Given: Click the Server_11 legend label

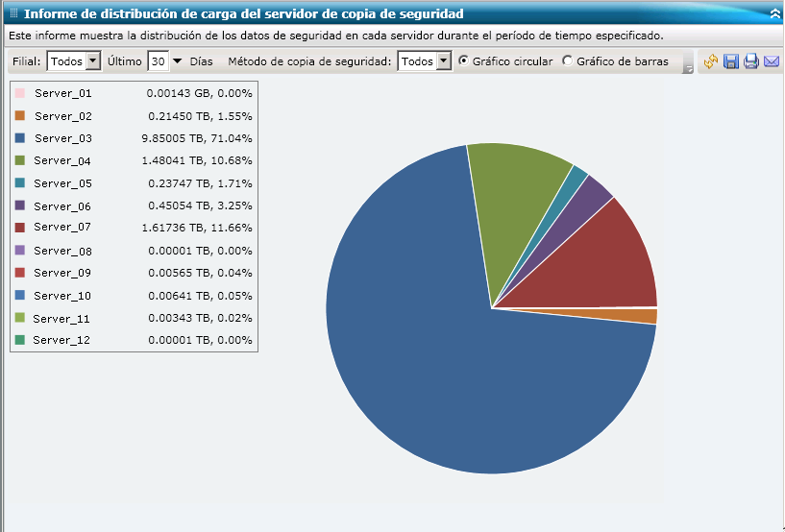Looking at the screenshot, I should click(61, 318).
